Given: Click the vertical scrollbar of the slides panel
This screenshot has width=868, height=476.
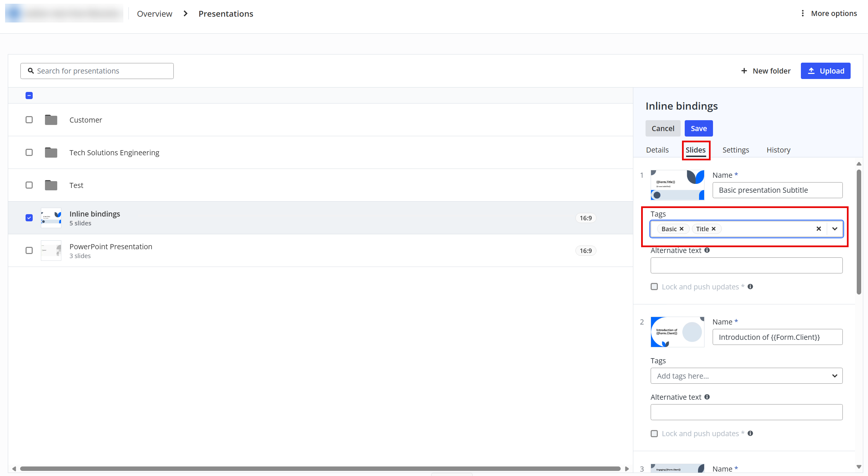Looking at the screenshot, I should 859,232.
